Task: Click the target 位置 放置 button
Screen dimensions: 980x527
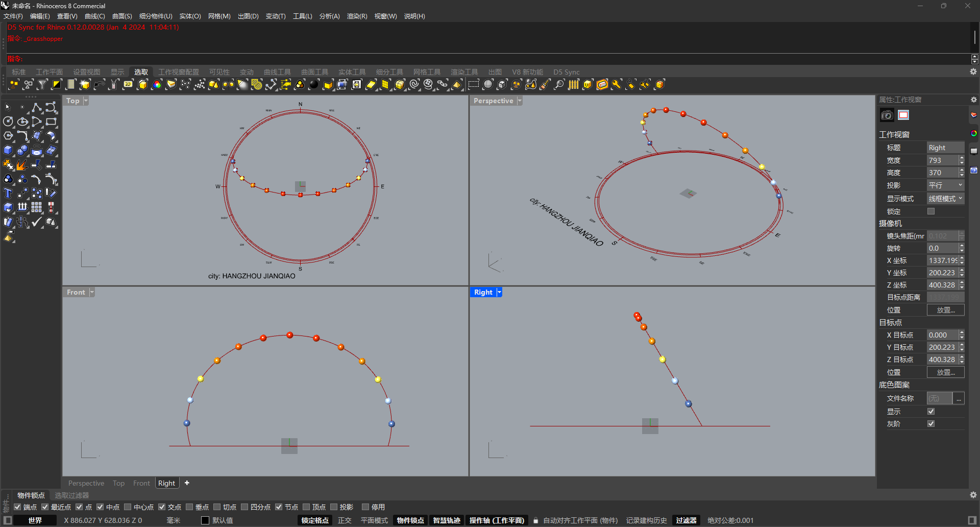Action: click(x=945, y=372)
